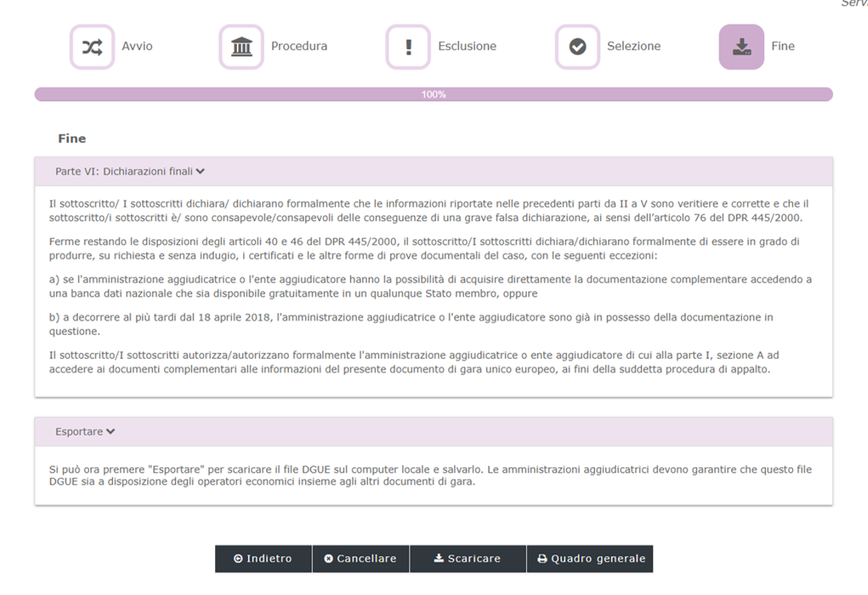Click the Fine step label text

[x=782, y=46]
